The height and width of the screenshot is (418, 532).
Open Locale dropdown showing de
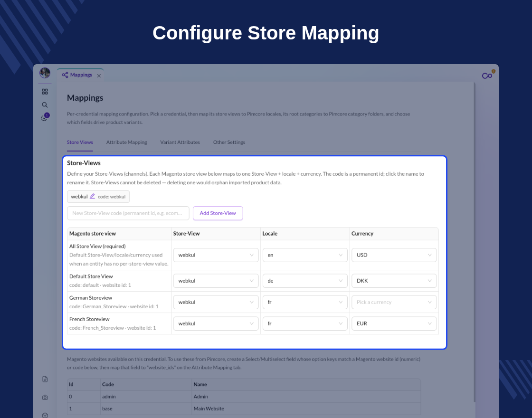click(305, 281)
